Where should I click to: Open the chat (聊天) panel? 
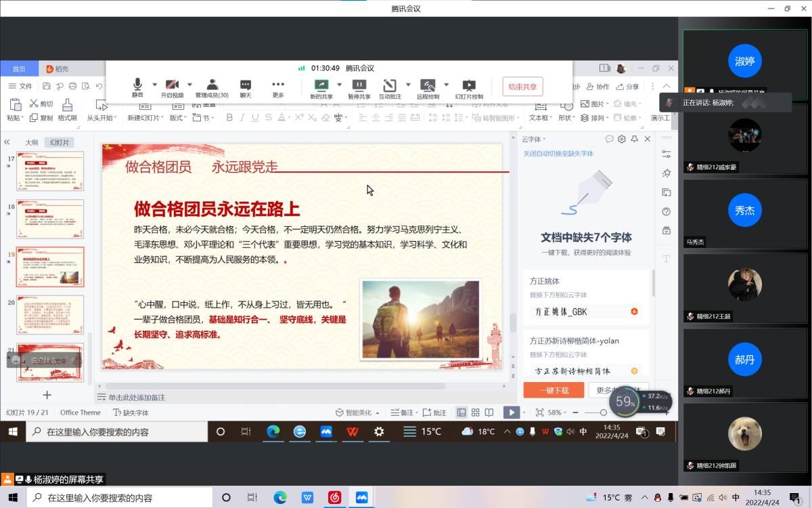coord(246,88)
